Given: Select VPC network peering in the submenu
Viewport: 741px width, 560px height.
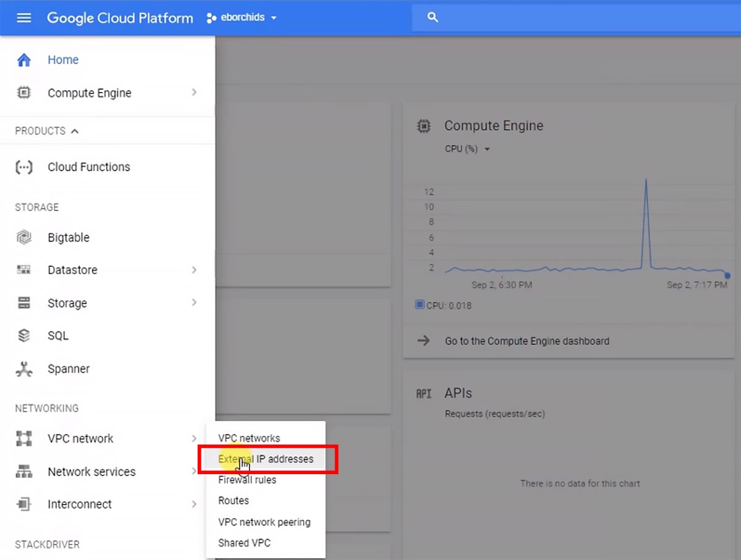Looking at the screenshot, I should click(x=264, y=522).
